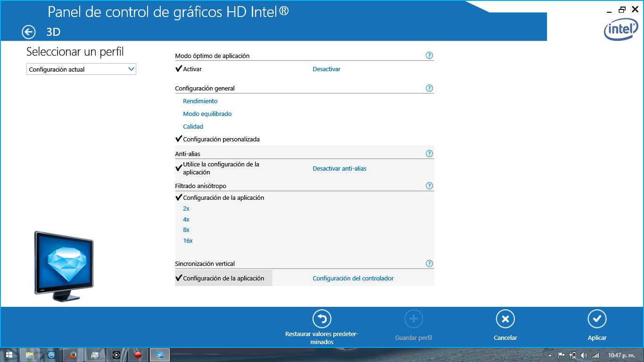The width and height of the screenshot is (644, 362).
Task: Select anisotropic Configuración de la aplicación
Action: coord(223,198)
